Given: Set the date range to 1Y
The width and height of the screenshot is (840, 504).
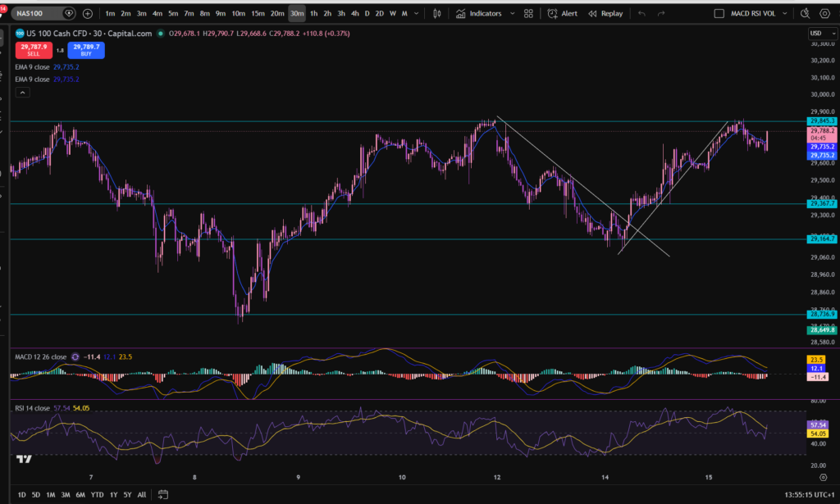Looking at the screenshot, I should point(113,495).
